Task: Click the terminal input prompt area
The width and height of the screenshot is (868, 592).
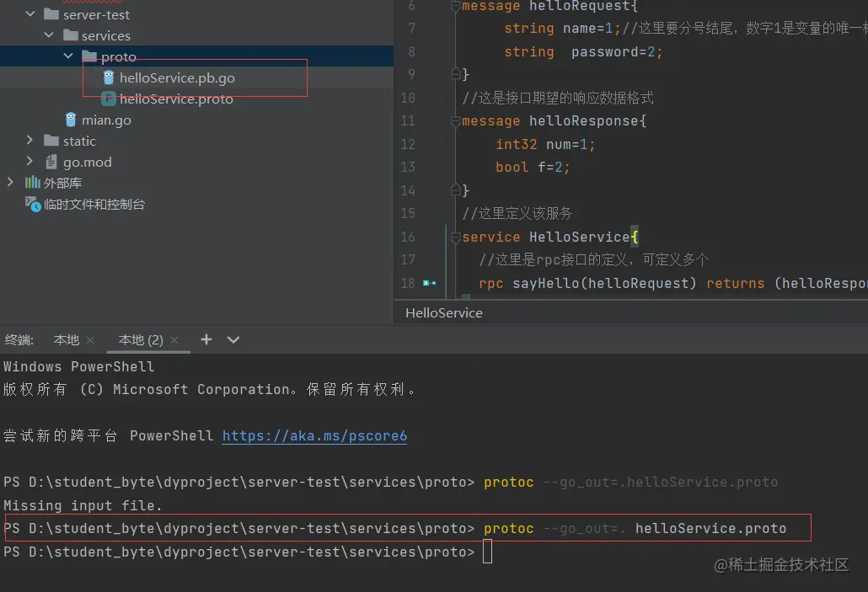Action: [489, 551]
